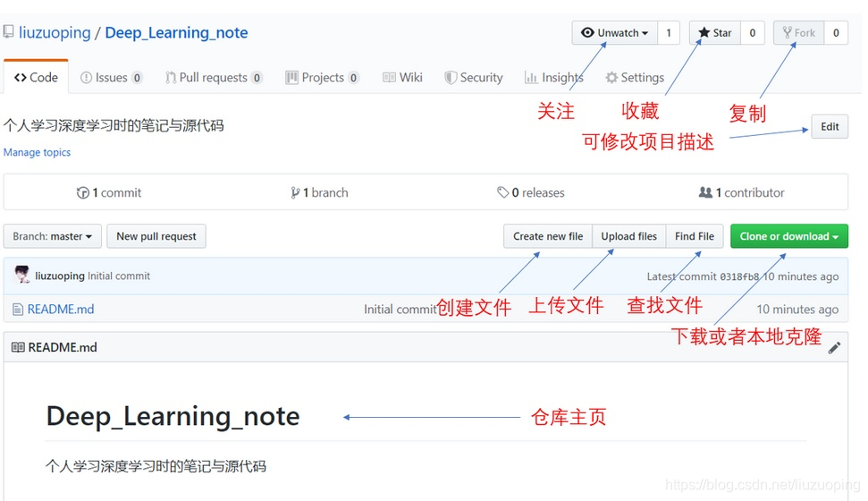
Task: Click the README.md title in the readme header
Action: 63,347
